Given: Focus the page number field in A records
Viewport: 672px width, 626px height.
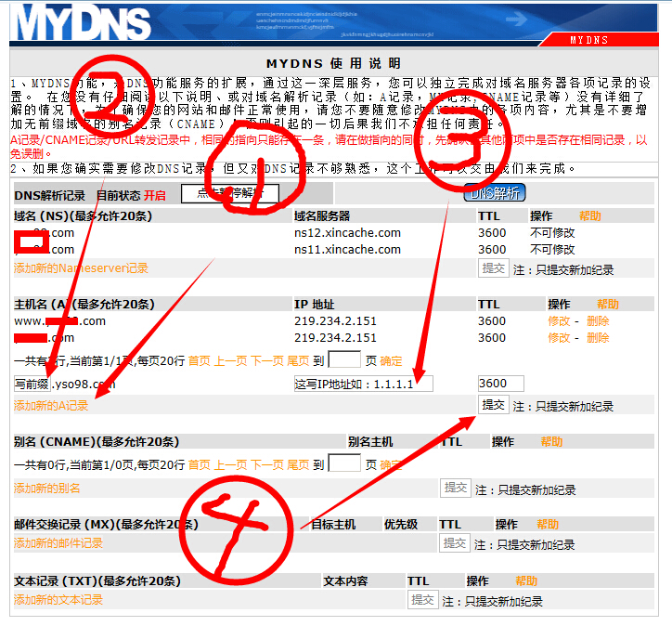Looking at the screenshot, I should tap(344, 359).
